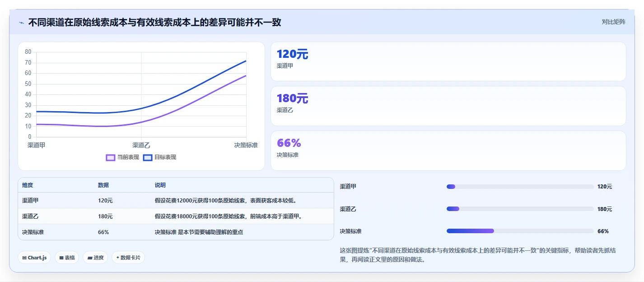Click the 渠道乙 x-axis label on chart
Screen dimensions: 644x282
click(141, 145)
